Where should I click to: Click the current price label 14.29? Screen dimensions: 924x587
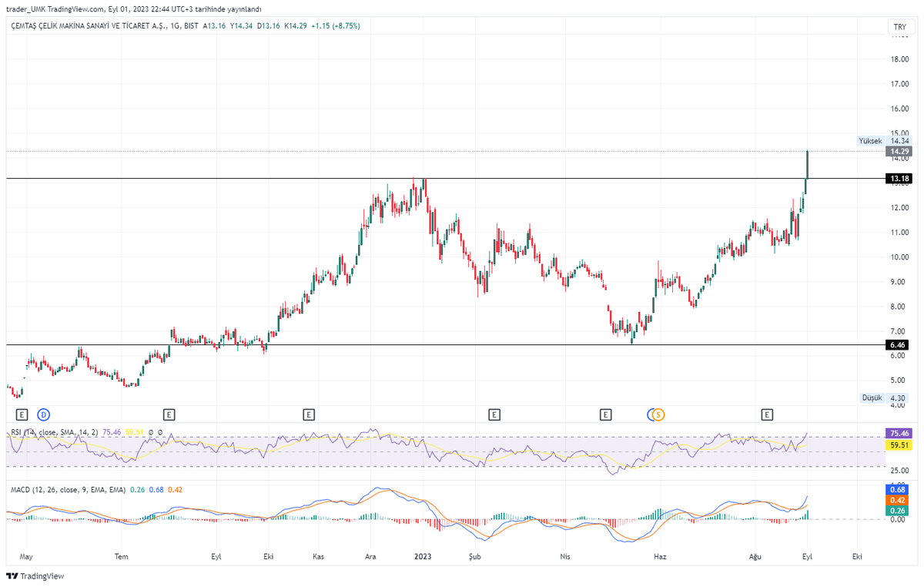(899, 151)
